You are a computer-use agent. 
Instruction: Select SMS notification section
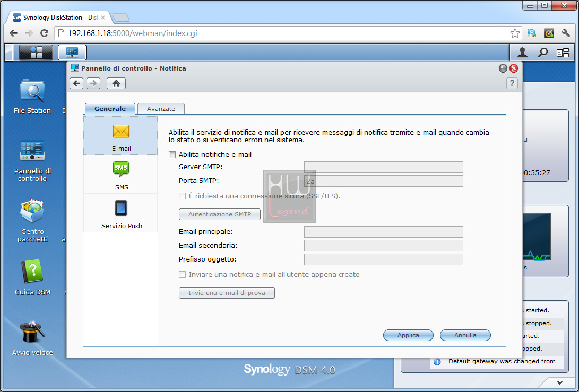tap(121, 175)
